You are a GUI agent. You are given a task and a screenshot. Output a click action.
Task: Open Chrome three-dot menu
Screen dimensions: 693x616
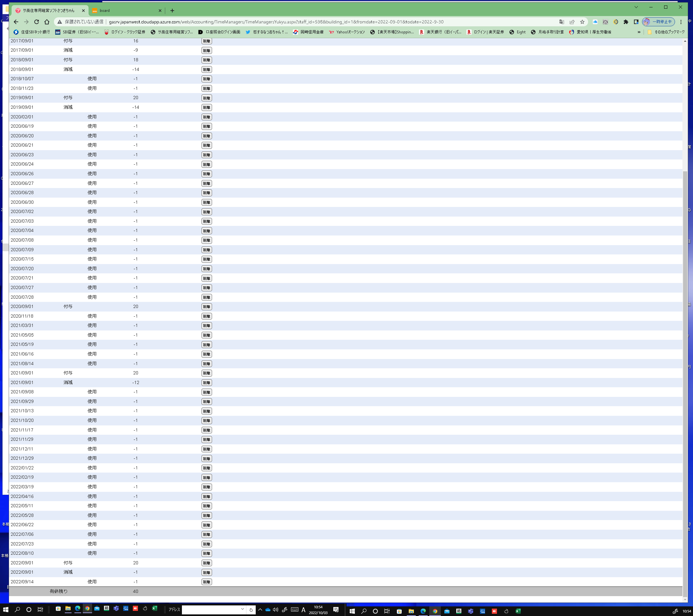[x=681, y=22]
